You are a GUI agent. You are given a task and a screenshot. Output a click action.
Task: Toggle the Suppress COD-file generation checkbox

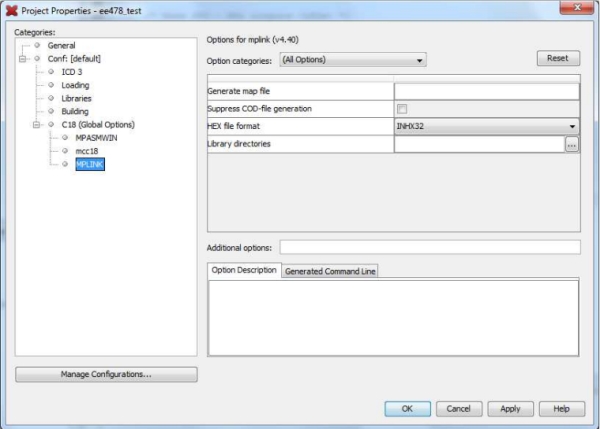[x=402, y=109]
